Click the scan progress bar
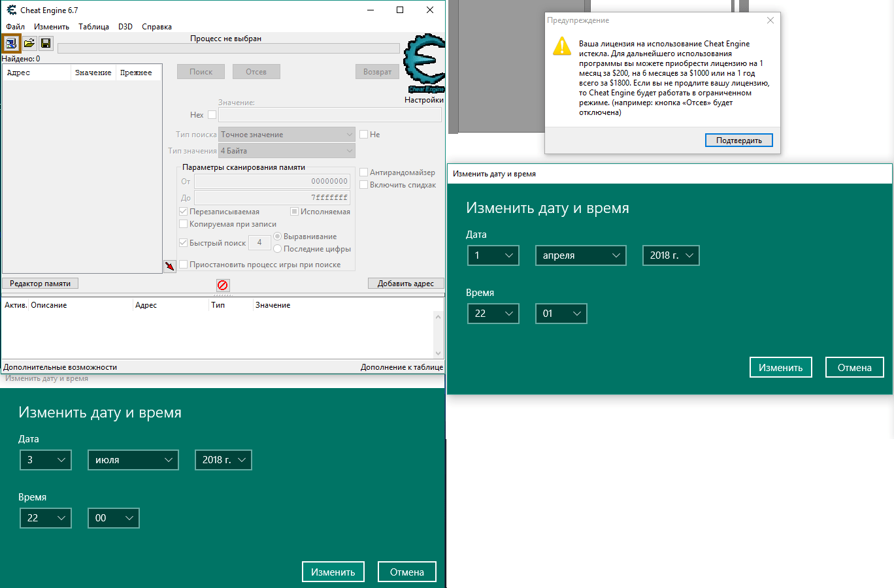This screenshot has height=588, width=894. (x=229, y=48)
